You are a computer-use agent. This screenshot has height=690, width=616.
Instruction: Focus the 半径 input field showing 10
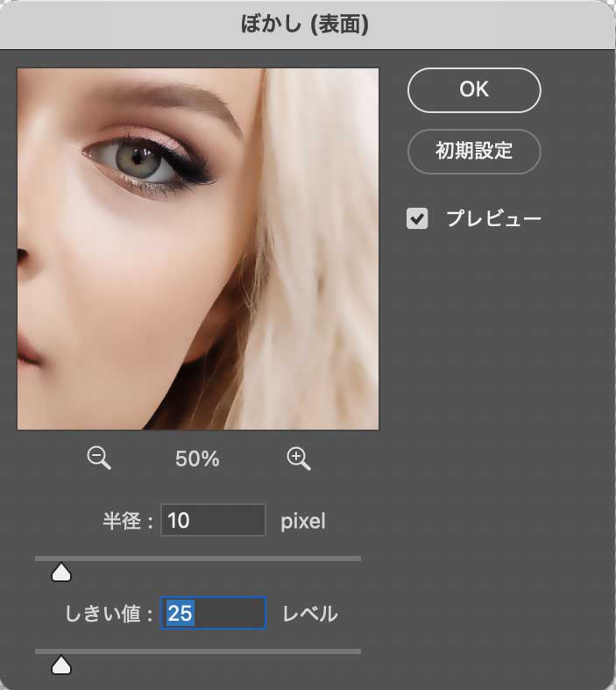point(213,520)
